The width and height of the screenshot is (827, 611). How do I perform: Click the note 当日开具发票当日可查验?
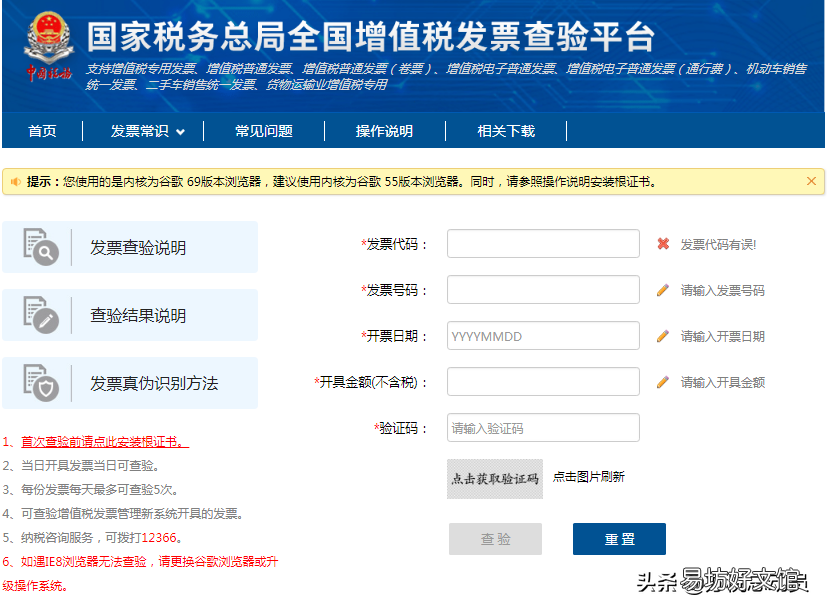click(x=81, y=465)
